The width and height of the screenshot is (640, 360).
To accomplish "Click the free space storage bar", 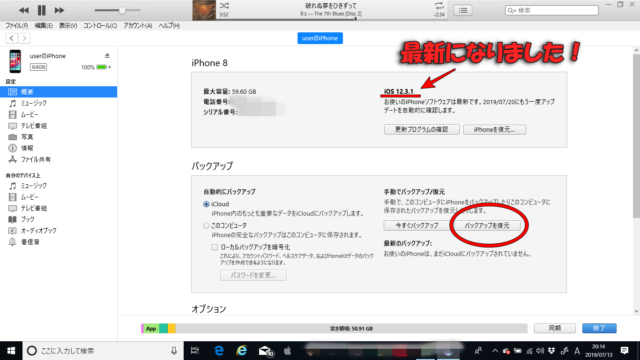I will [351, 328].
